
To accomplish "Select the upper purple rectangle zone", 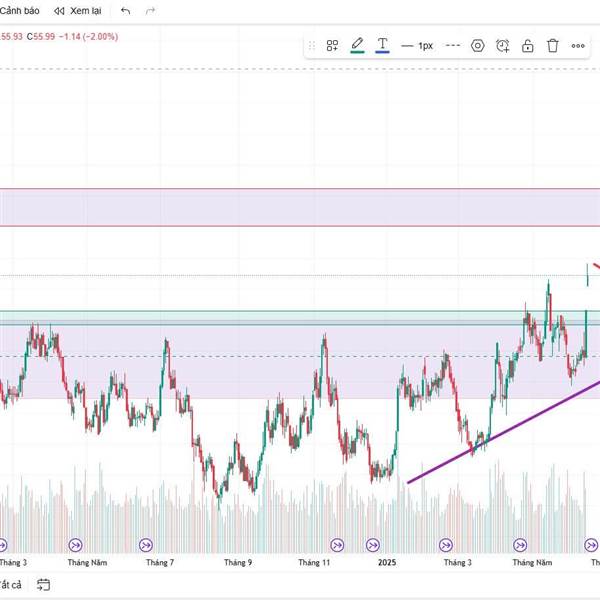I will point(300,207).
